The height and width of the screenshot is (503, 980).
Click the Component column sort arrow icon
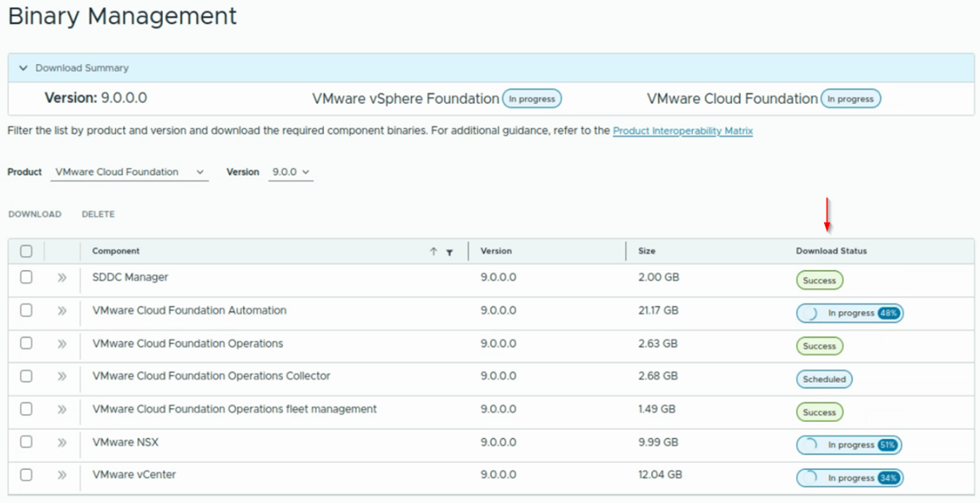[433, 251]
